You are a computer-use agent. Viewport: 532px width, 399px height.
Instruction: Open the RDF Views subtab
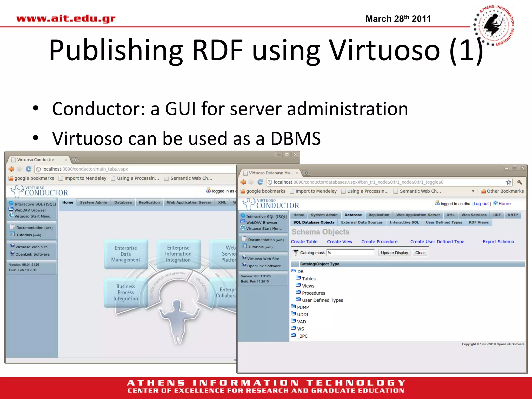click(x=478, y=222)
